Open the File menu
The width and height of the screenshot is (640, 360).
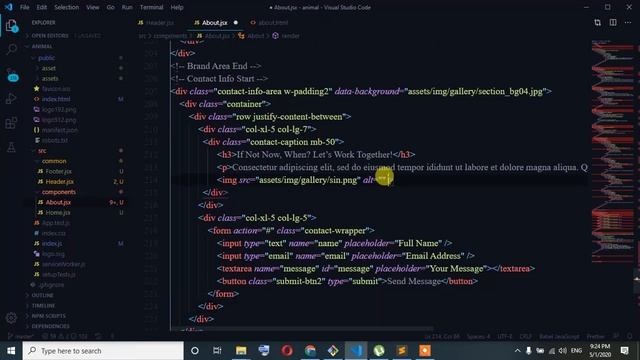(x=24, y=7)
